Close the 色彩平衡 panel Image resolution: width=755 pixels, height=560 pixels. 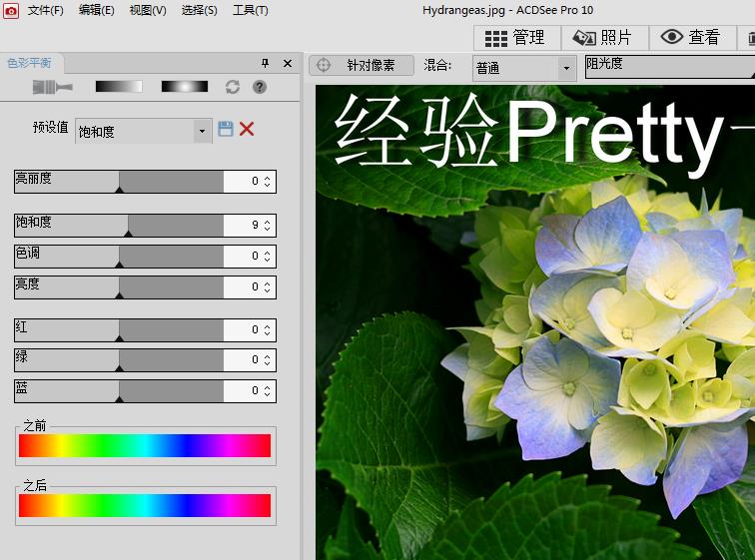point(288,63)
